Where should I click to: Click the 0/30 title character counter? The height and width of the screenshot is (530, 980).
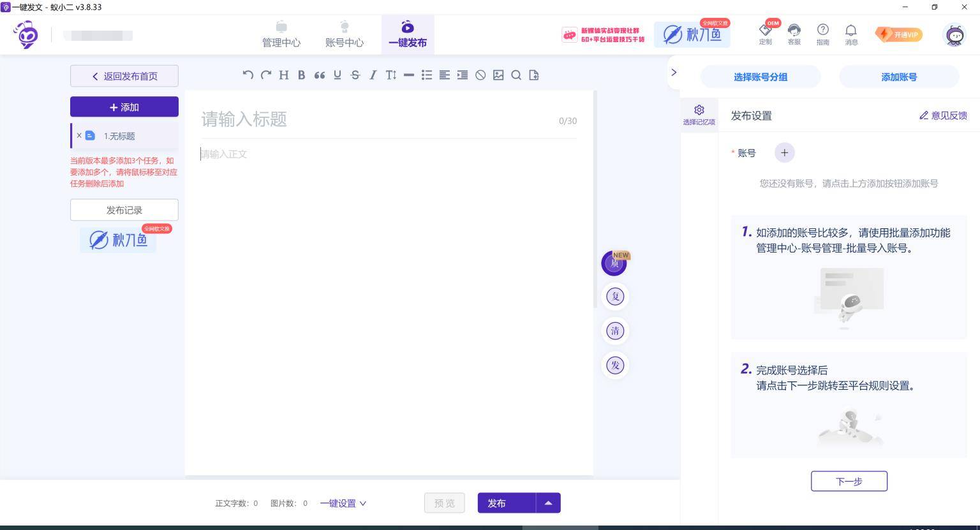click(x=568, y=121)
